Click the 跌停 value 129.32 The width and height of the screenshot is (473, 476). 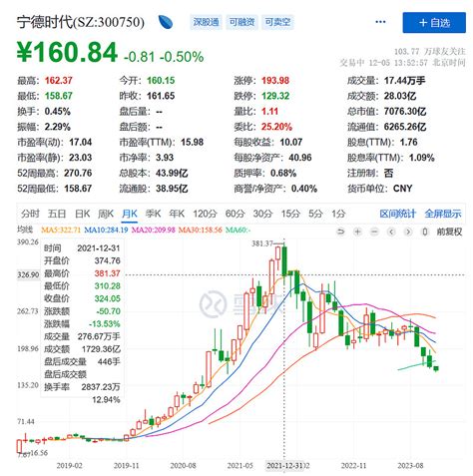275,96
